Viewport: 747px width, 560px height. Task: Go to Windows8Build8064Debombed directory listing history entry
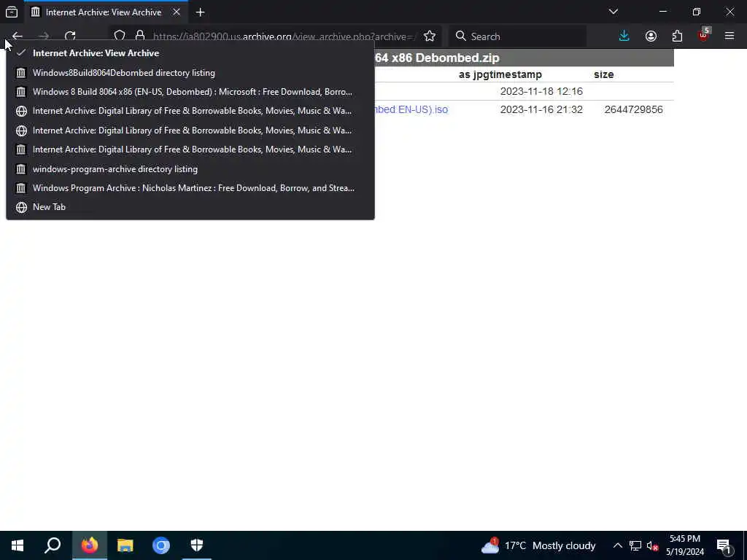point(190,73)
